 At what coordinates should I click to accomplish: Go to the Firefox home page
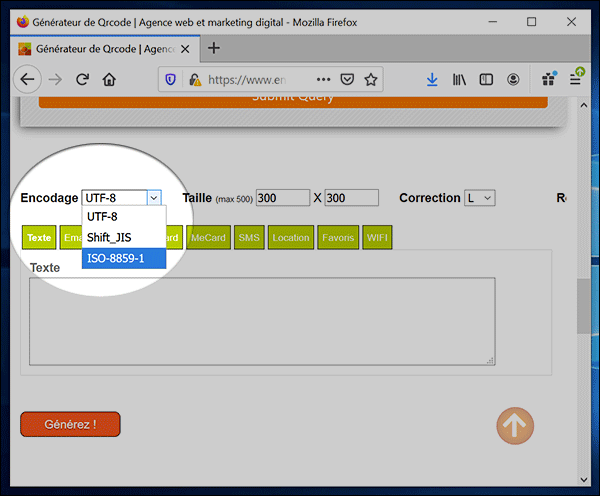[109, 79]
